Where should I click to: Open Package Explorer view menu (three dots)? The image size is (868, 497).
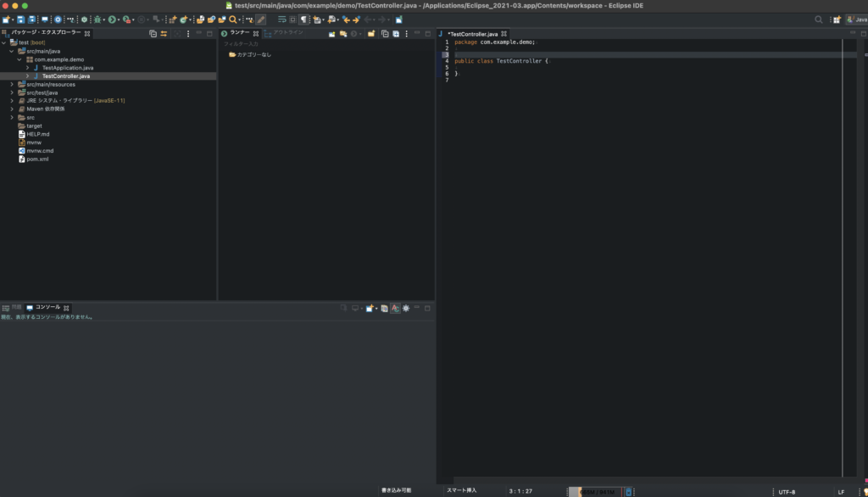pos(188,34)
